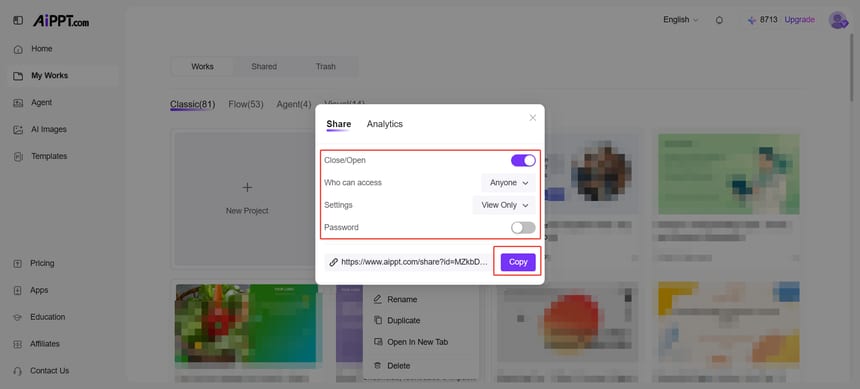The width and height of the screenshot is (860, 389).
Task: Click the trash icon next to Delete
Action: click(x=377, y=365)
